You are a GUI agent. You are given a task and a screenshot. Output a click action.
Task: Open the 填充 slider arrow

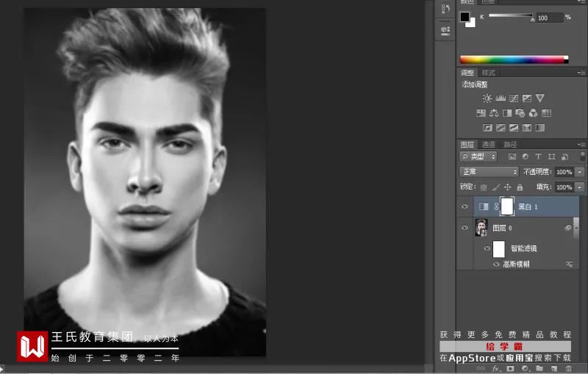point(580,187)
